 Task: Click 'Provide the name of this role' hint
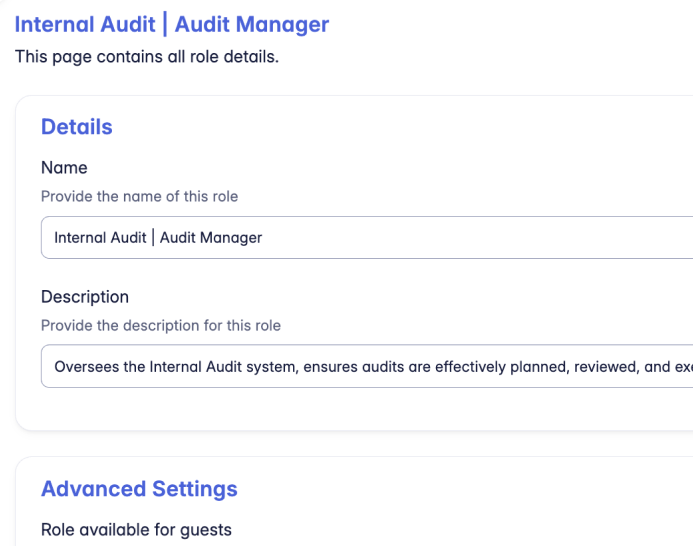click(x=139, y=196)
